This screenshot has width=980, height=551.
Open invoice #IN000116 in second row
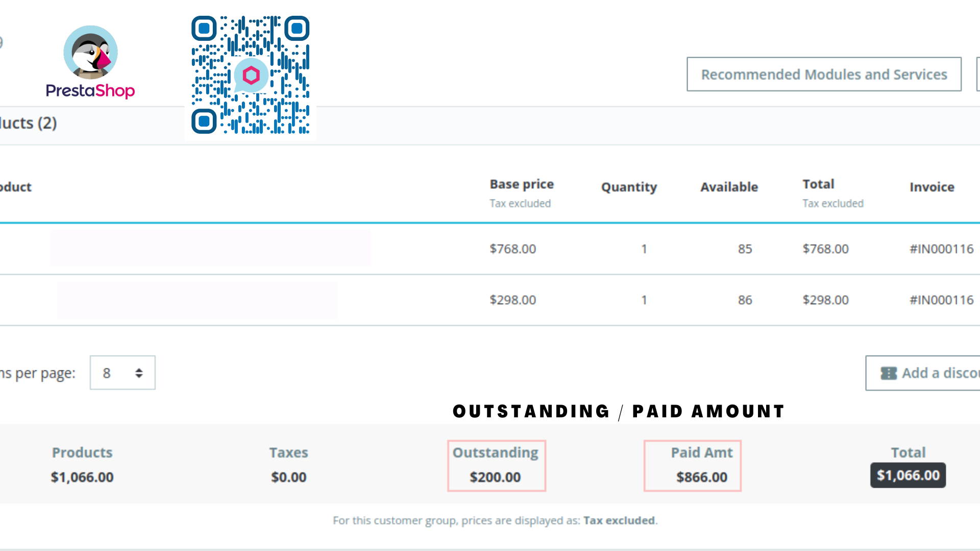942,300
